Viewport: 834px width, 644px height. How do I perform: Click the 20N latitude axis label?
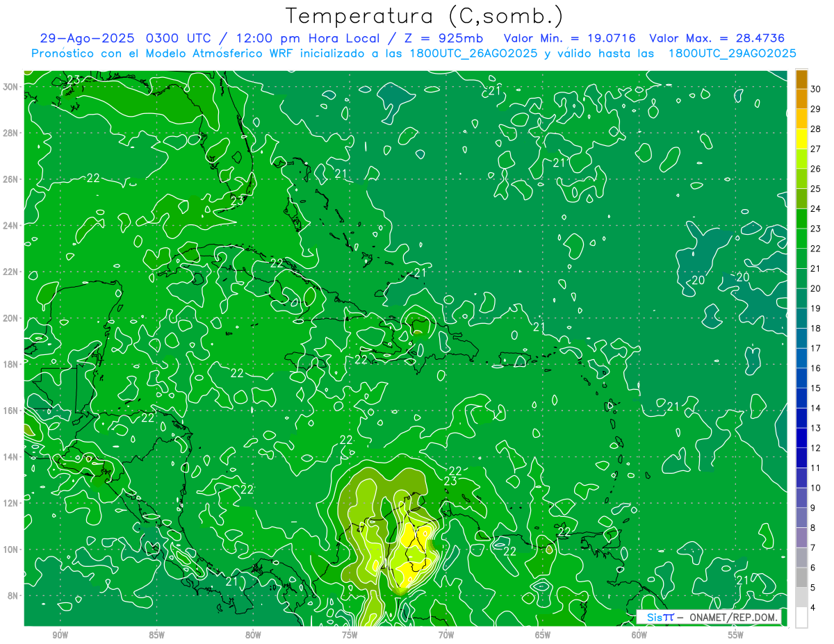click(x=11, y=318)
